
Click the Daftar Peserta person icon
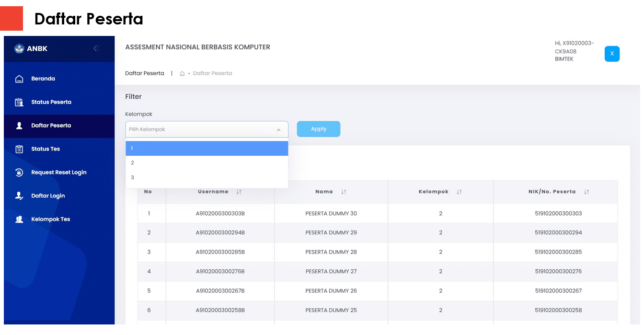click(x=19, y=126)
